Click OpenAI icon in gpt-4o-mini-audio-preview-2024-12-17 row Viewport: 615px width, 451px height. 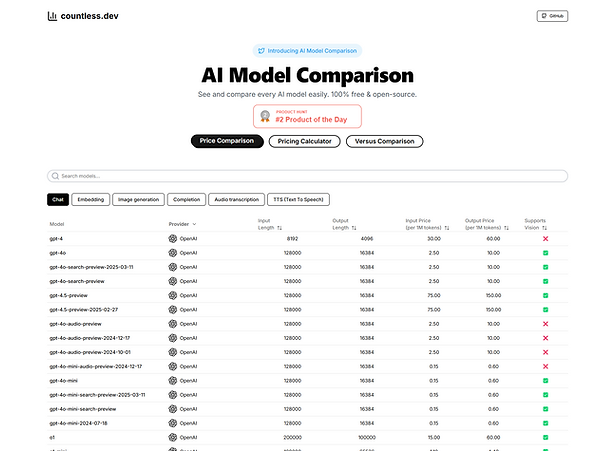coord(173,366)
